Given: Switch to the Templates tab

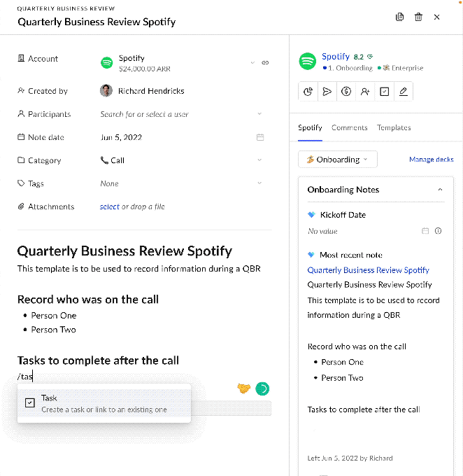Looking at the screenshot, I should pos(394,127).
